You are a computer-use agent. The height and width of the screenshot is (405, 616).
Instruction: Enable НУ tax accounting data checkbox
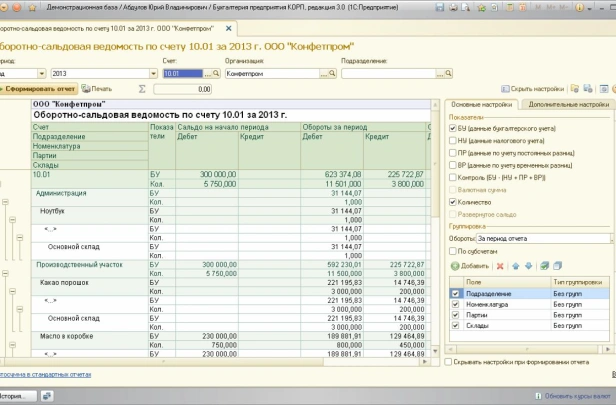tap(453, 141)
